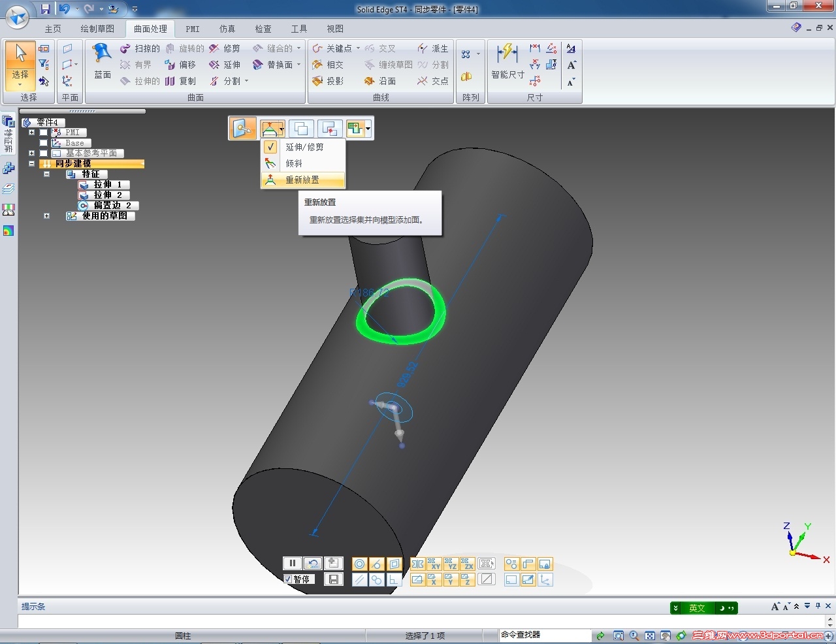
Task: Click the green 英文 input language button
Action: (697, 608)
